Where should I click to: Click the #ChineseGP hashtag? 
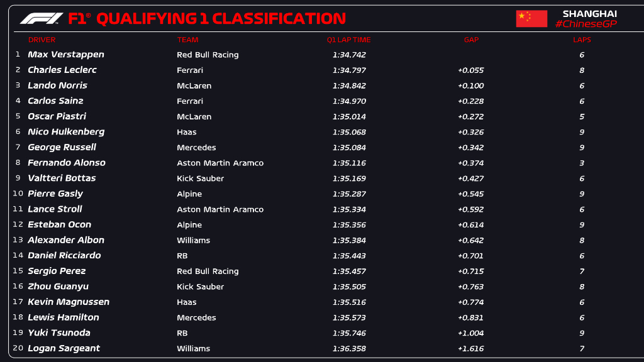point(586,24)
